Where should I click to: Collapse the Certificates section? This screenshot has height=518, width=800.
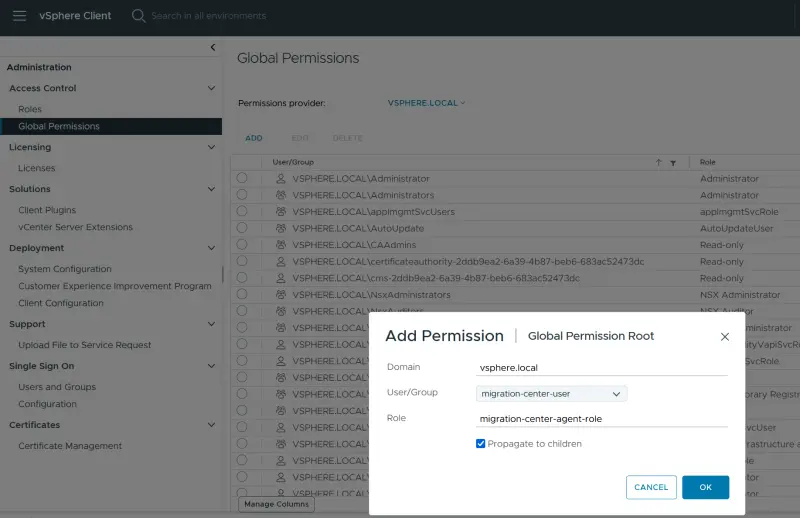click(x=211, y=425)
